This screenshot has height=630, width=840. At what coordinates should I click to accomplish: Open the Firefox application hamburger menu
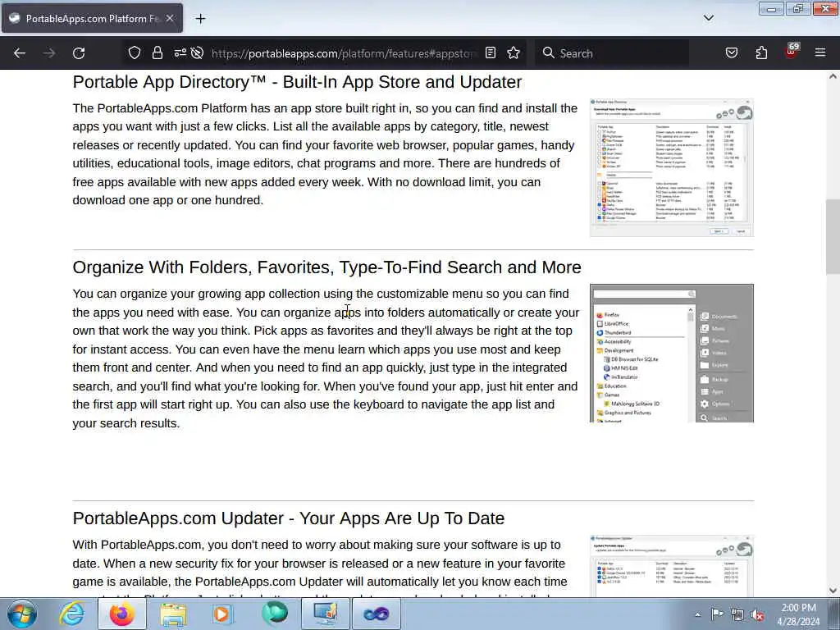click(x=820, y=52)
